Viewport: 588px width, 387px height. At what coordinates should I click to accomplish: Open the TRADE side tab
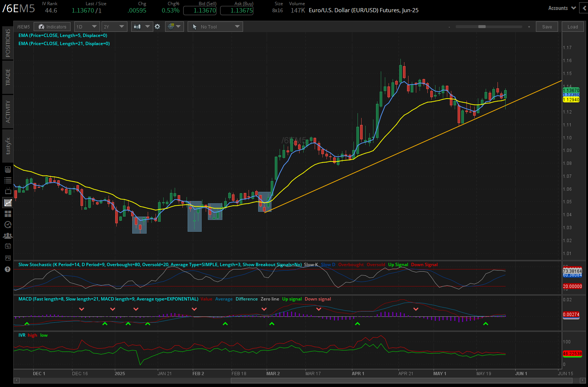[x=8, y=77]
